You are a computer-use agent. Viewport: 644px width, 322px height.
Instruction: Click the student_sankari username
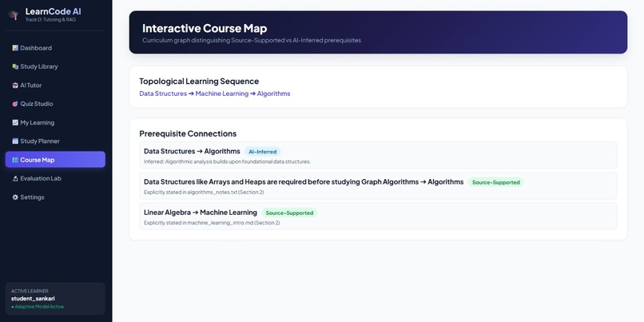pyautogui.click(x=33, y=299)
